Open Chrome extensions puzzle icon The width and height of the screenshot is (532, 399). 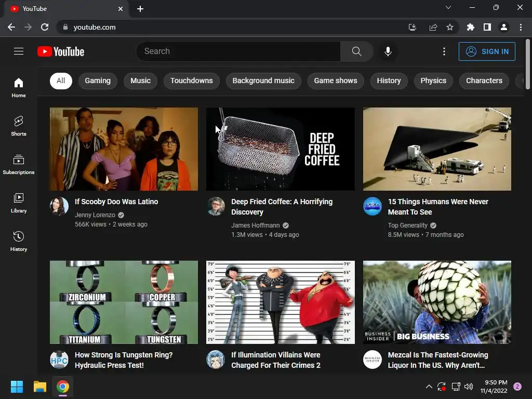pos(471,27)
